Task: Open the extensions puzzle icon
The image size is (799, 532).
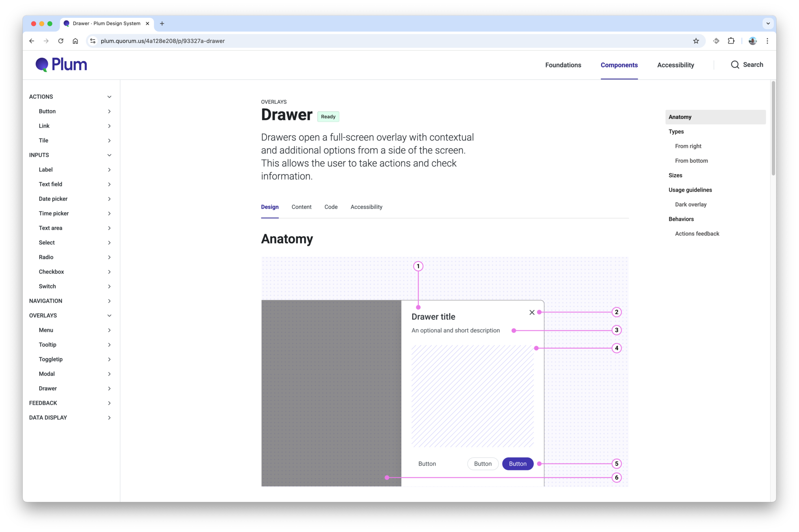Action: point(731,41)
